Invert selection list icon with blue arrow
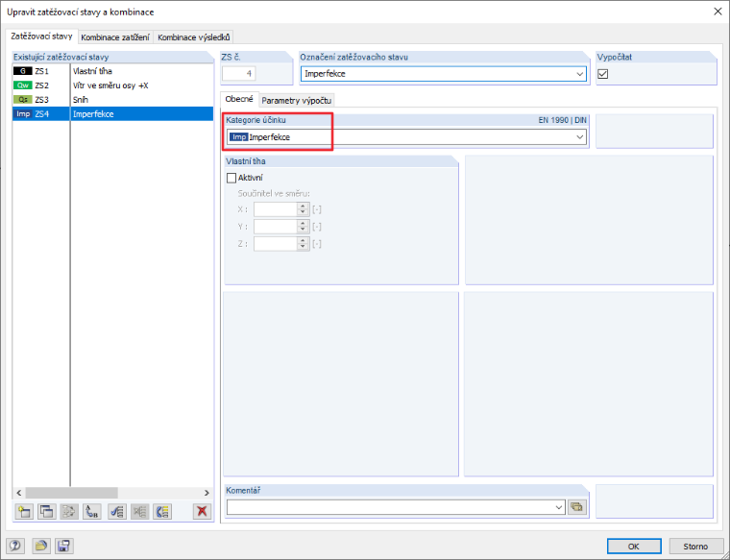The height and width of the screenshot is (560, 730). pos(162,512)
